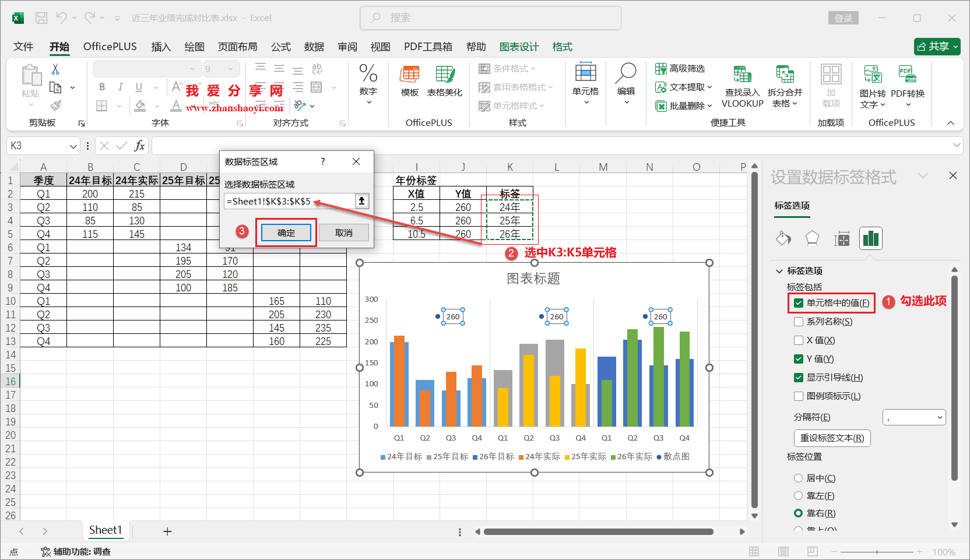970x560 pixels.
Task: Click 高级筛选 advanced filter tool
Action: 680,69
